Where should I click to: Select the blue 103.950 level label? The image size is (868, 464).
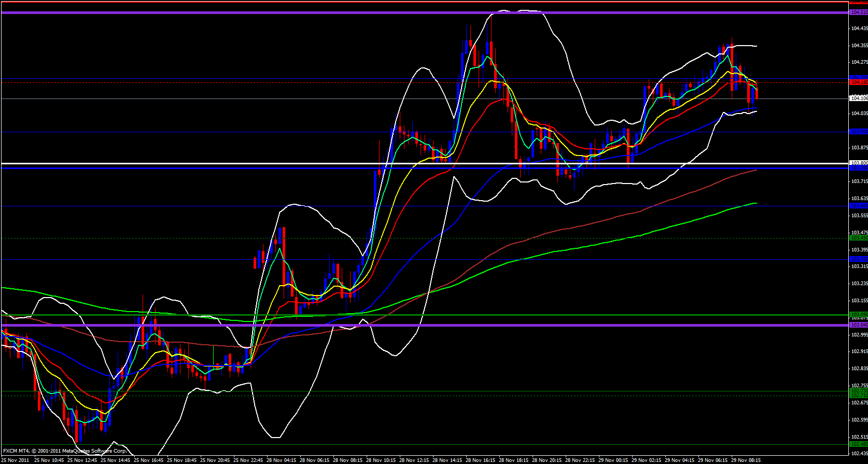[x=858, y=132]
